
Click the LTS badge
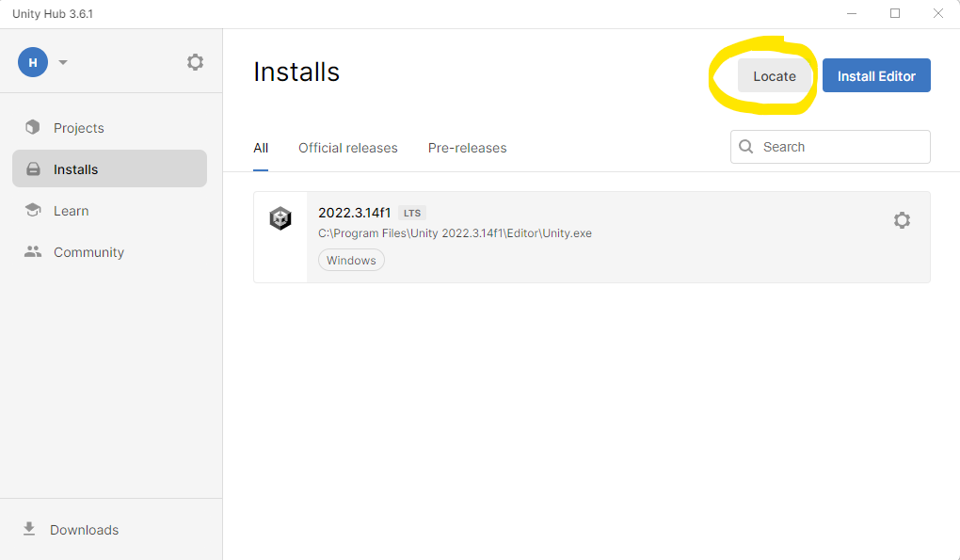(x=412, y=213)
